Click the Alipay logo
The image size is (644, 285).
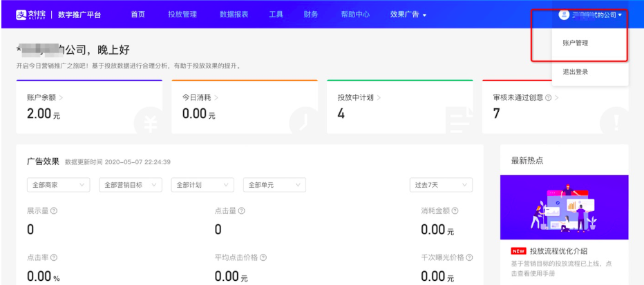tap(31, 14)
